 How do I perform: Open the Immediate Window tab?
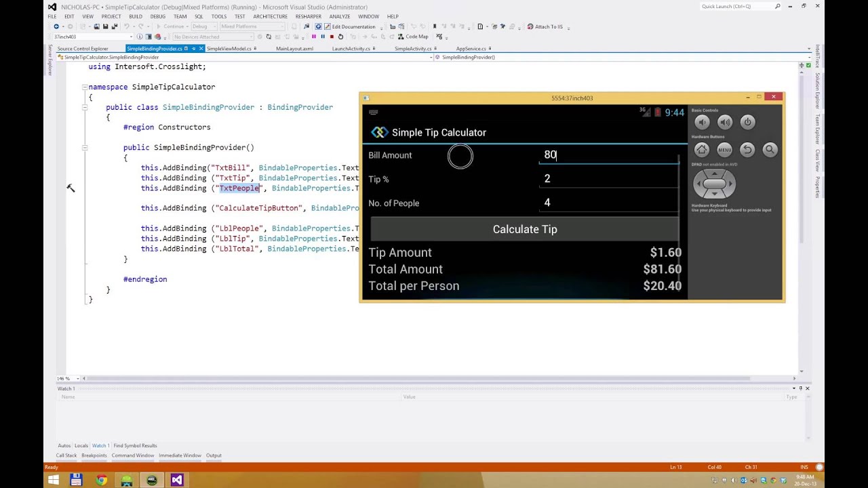point(180,455)
